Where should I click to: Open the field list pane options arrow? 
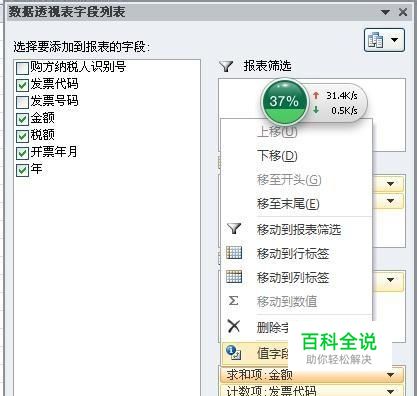tap(385, 12)
